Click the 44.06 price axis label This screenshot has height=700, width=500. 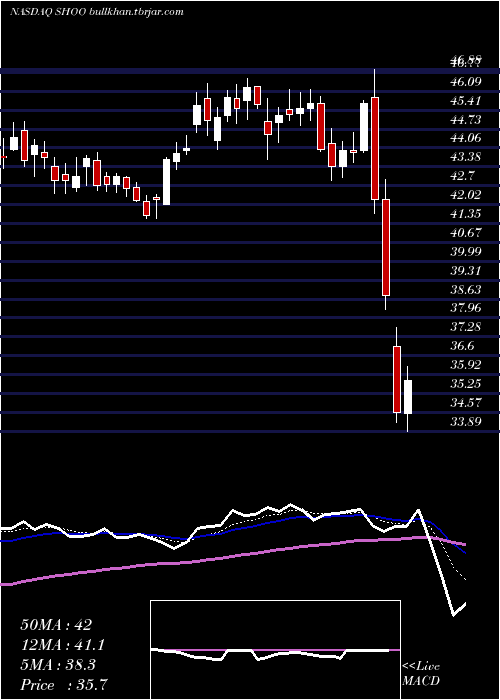466,138
